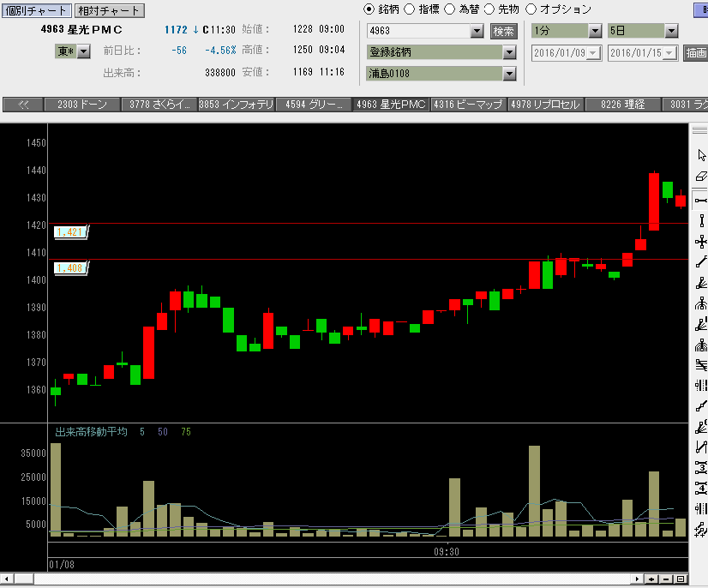Select the 2303 ドーン stock tab

coord(82,105)
